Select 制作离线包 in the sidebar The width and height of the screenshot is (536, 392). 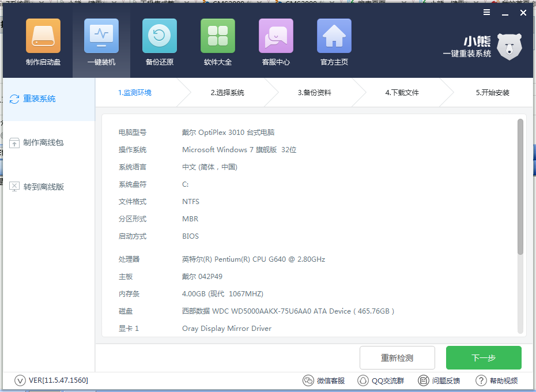pos(36,142)
